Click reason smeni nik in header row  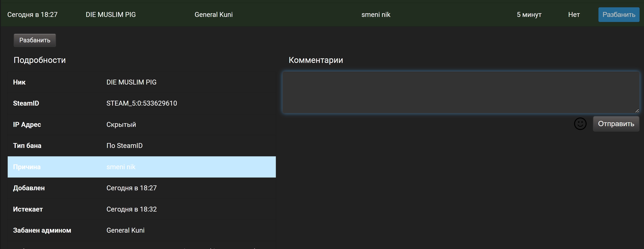point(375,14)
